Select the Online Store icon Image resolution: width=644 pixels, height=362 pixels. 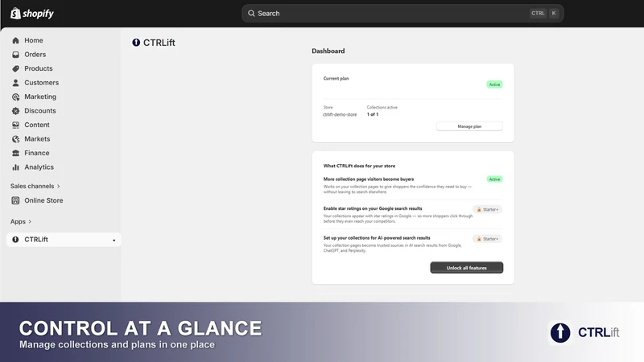coord(15,200)
